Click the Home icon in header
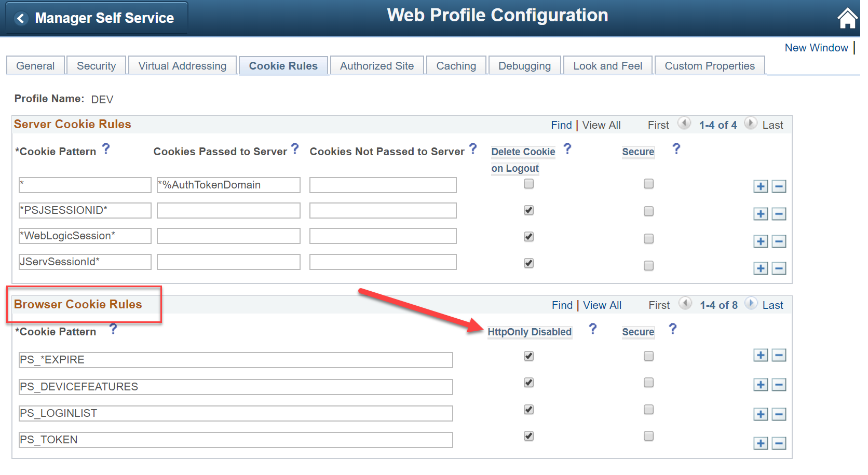Image resolution: width=868 pixels, height=475 pixels. point(847,18)
